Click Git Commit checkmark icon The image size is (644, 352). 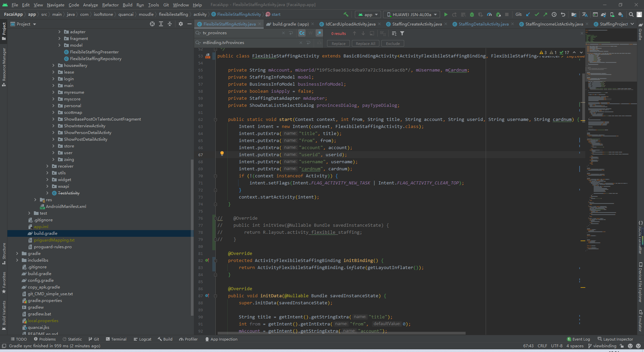537,14
